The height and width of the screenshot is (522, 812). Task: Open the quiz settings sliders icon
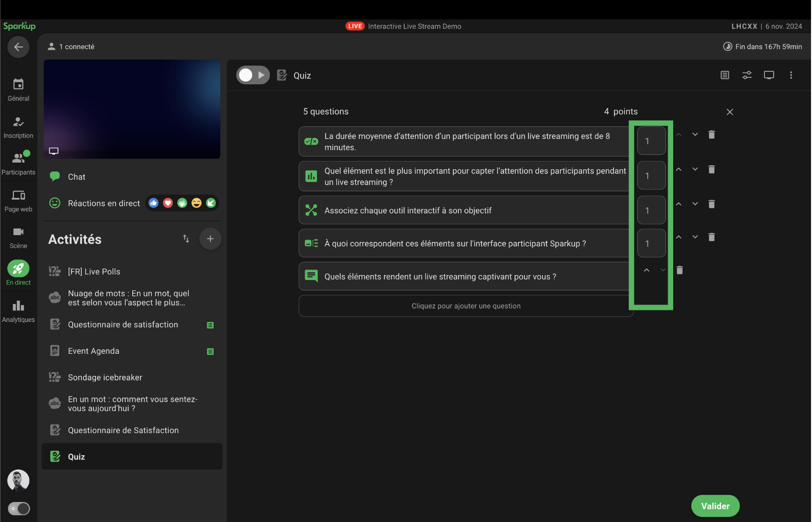(x=747, y=75)
